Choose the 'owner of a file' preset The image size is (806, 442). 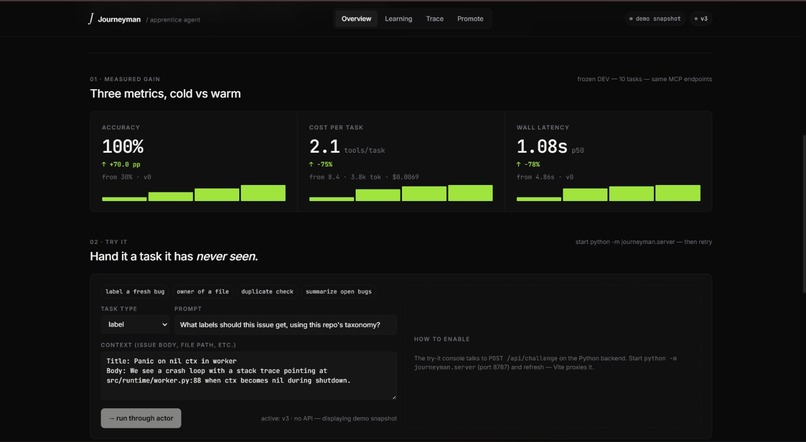(x=203, y=291)
